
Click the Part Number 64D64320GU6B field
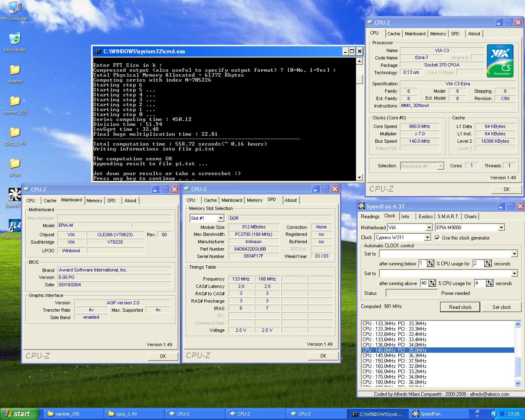[x=253, y=249]
